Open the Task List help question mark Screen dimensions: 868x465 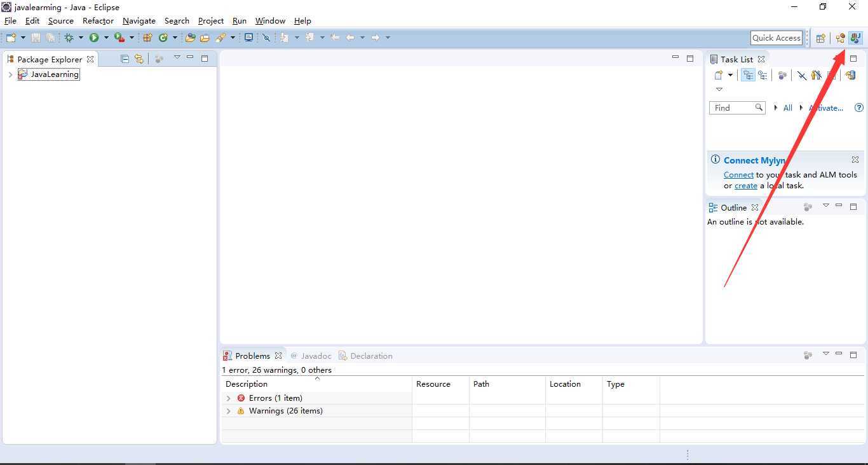[859, 108]
